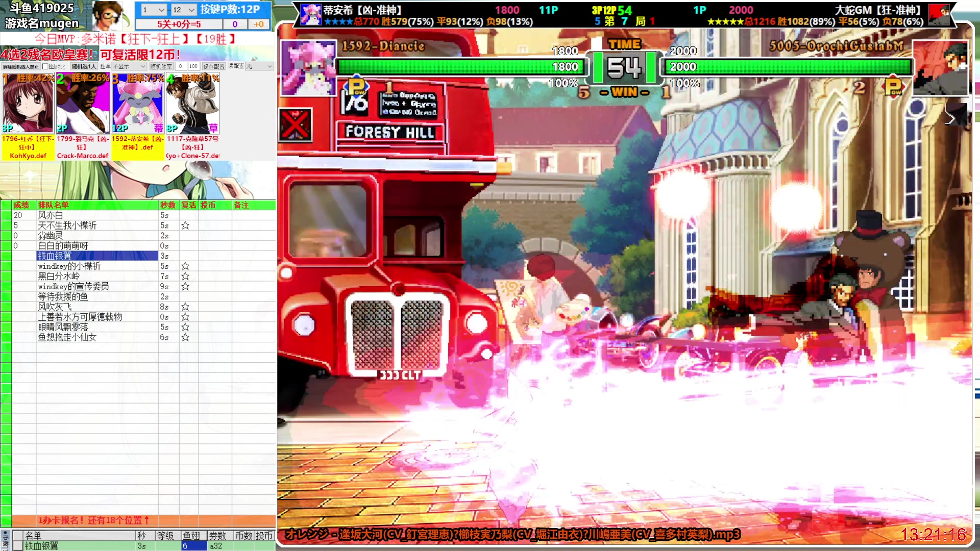Click the 鱼翅 cell showing 6
This screenshot has height=551, width=980.
(194, 546)
